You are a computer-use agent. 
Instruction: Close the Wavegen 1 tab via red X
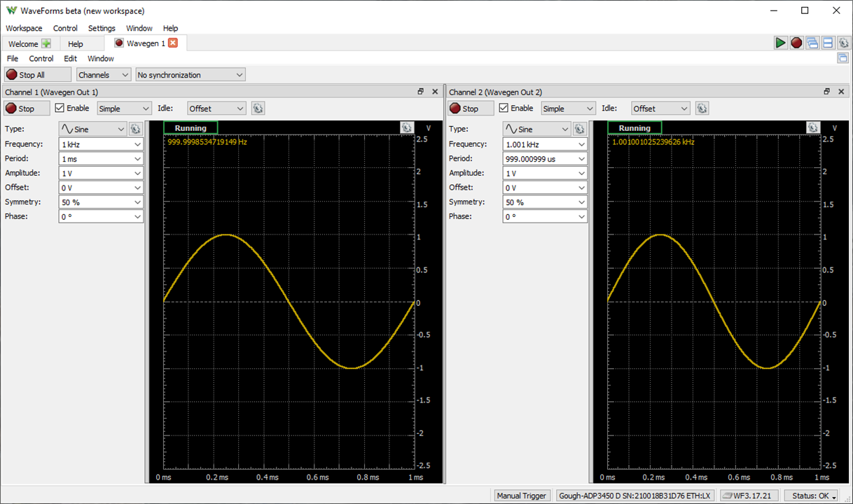pos(173,43)
